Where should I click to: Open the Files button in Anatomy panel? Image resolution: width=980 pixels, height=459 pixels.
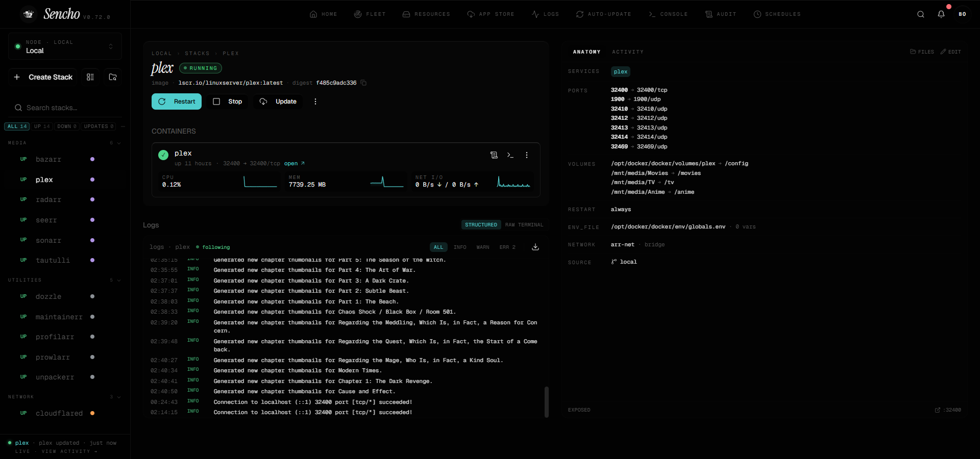pos(922,52)
